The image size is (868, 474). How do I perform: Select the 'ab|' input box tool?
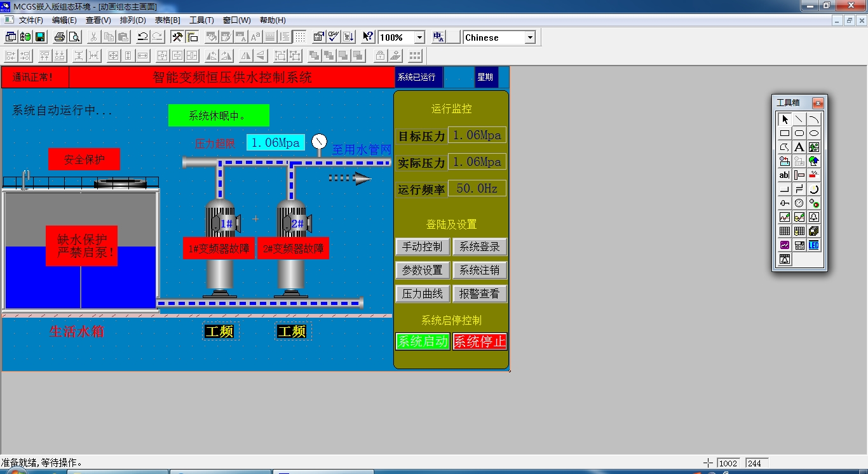coord(785,175)
